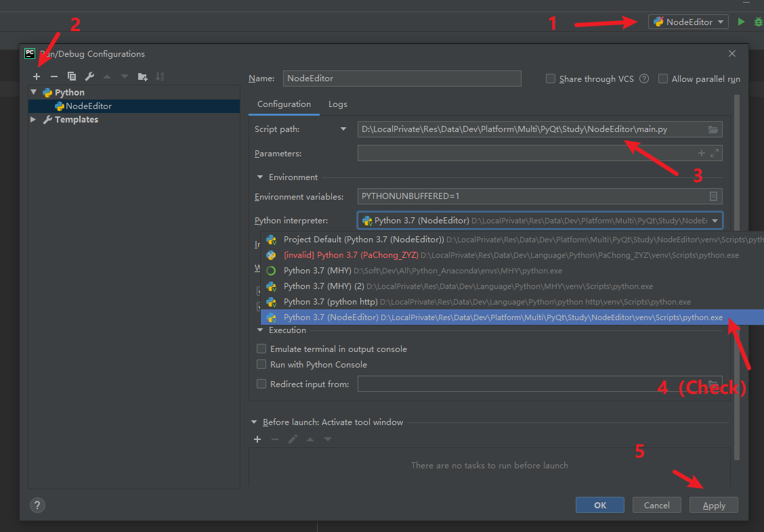Open the NodeEditor run configuration dropdown

click(x=688, y=22)
